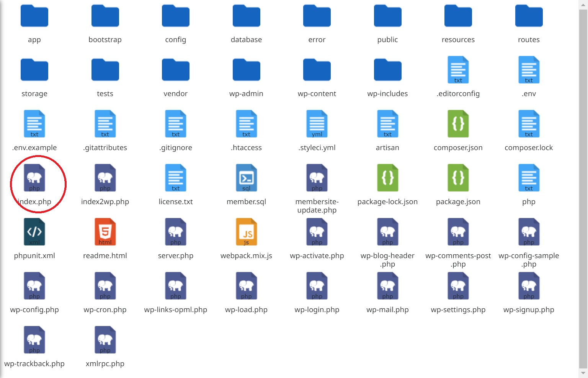Select the wp-blog-header.php file icon

(387, 232)
